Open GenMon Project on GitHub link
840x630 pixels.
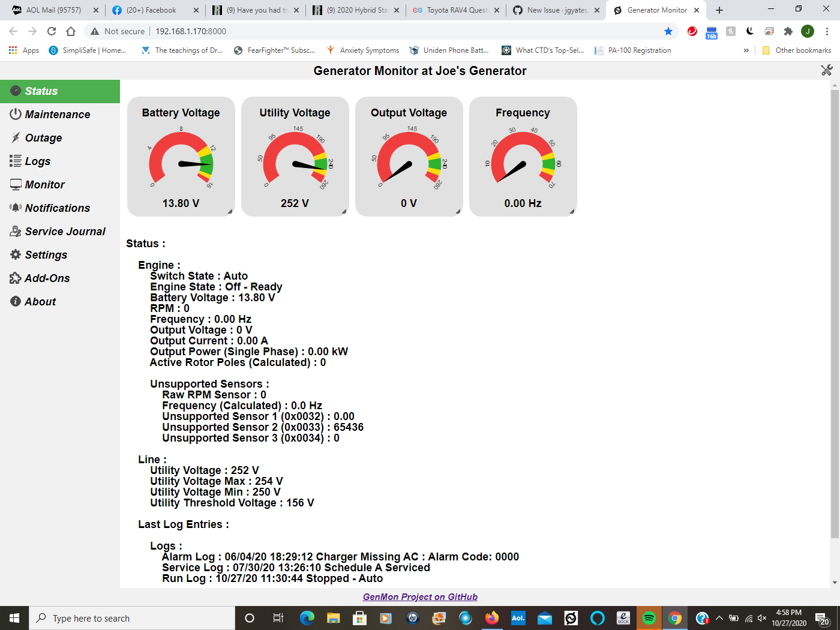(420, 597)
